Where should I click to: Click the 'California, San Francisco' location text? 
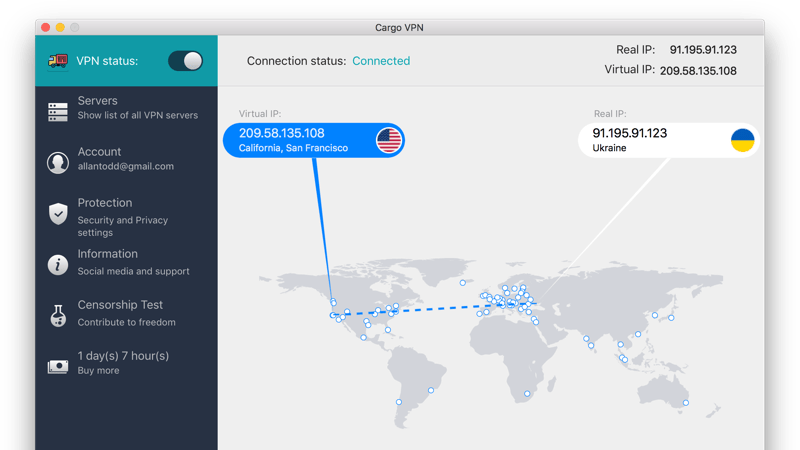(293, 148)
